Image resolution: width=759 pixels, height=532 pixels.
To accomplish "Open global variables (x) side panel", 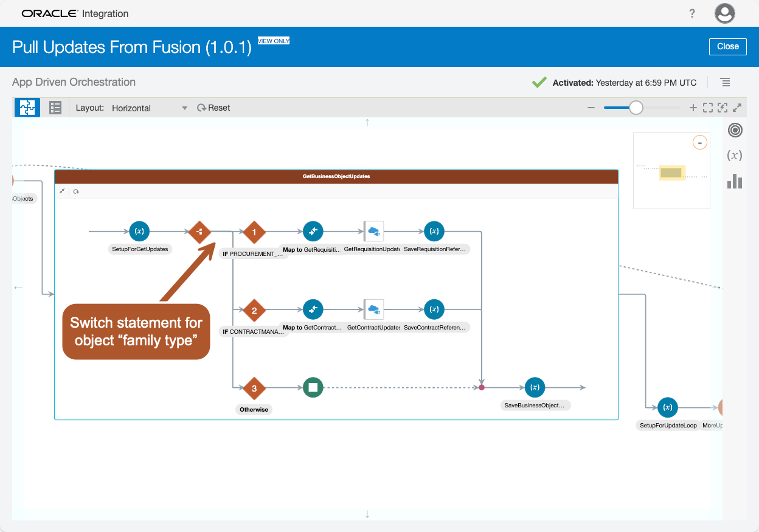I will pyautogui.click(x=735, y=155).
